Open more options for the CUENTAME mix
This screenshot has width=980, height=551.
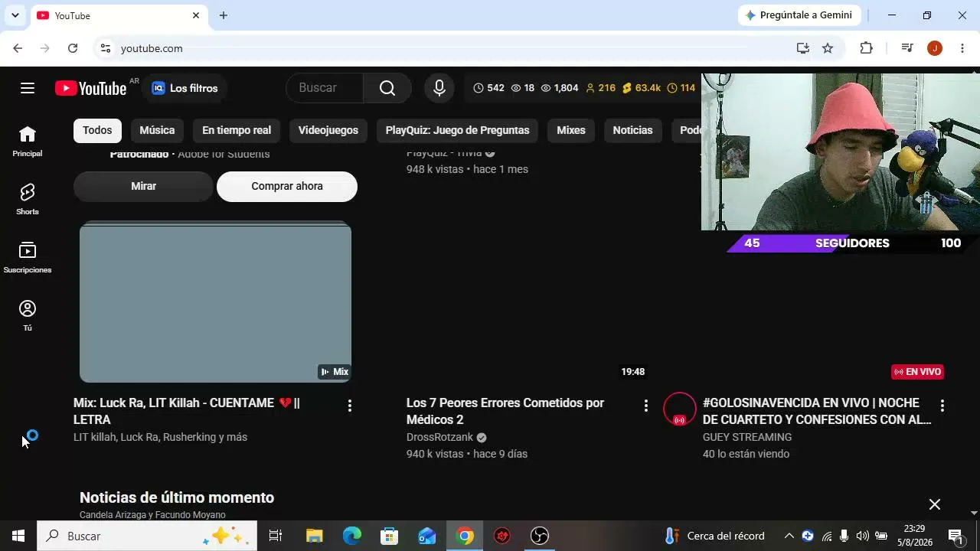(350, 406)
